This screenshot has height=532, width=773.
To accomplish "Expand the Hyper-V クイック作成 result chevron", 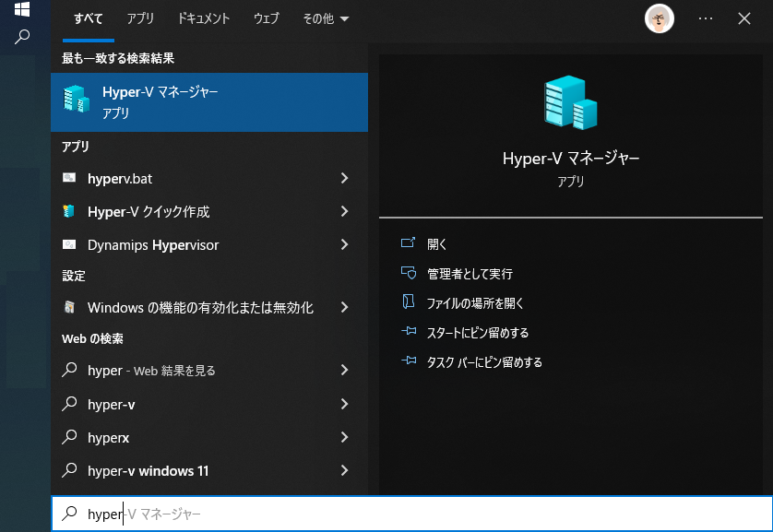I will (x=345, y=211).
